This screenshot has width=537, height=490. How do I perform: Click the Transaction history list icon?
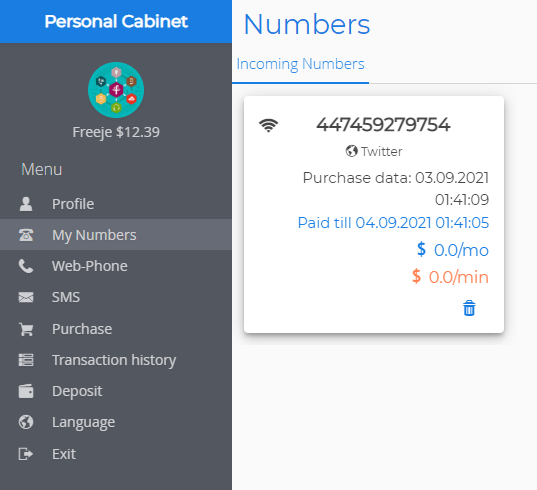(26, 360)
